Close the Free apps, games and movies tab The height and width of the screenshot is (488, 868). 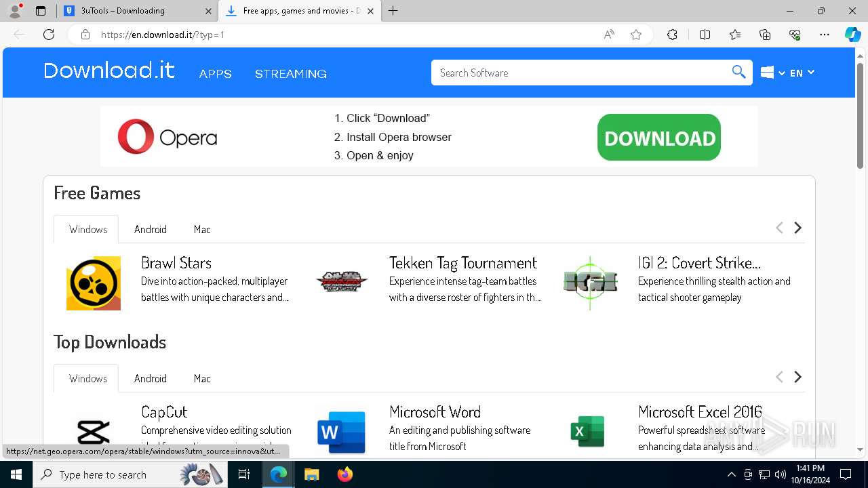click(x=370, y=11)
